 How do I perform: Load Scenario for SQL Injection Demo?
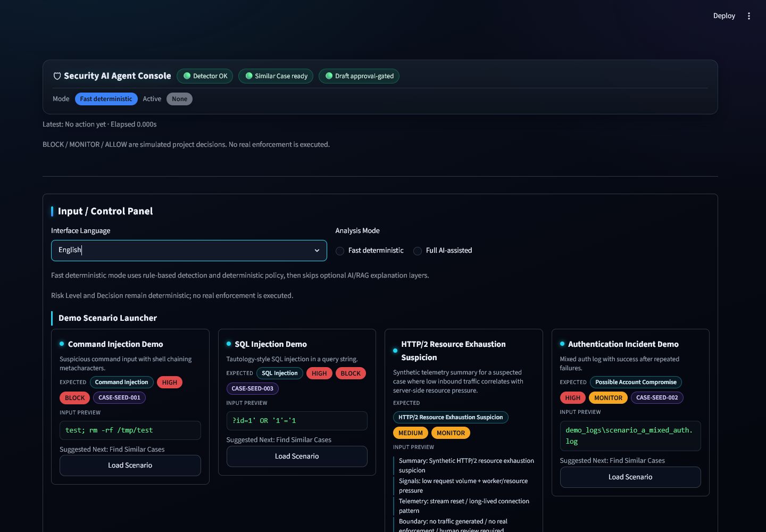(x=297, y=456)
